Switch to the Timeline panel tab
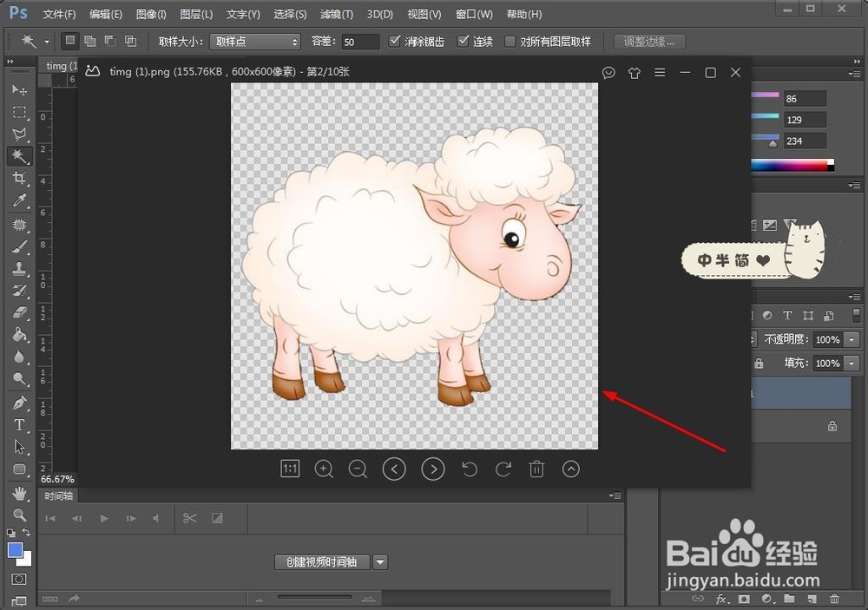Image resolution: width=868 pixels, height=610 pixels. (x=59, y=496)
